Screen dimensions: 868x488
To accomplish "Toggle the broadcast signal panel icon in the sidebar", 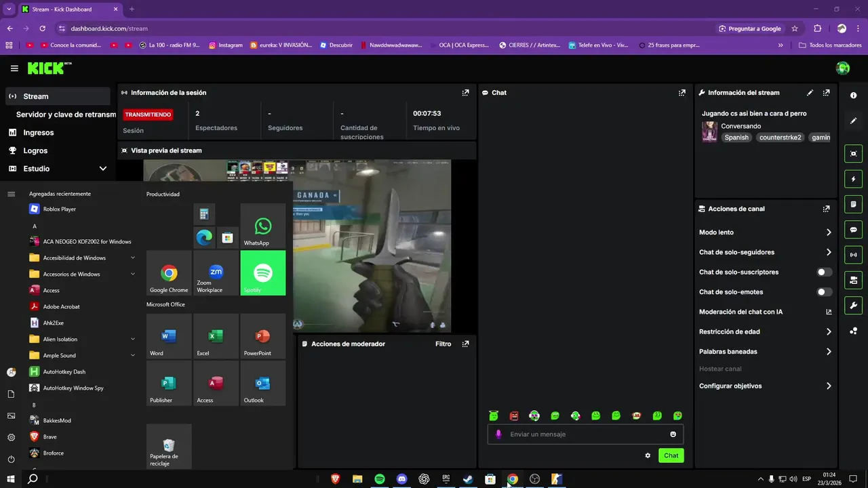I will click(x=853, y=255).
